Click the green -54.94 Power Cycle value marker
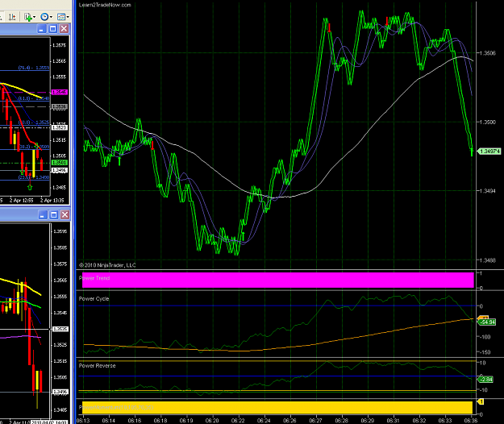Image resolution: width=504 pixels, height=424 pixels. click(487, 322)
